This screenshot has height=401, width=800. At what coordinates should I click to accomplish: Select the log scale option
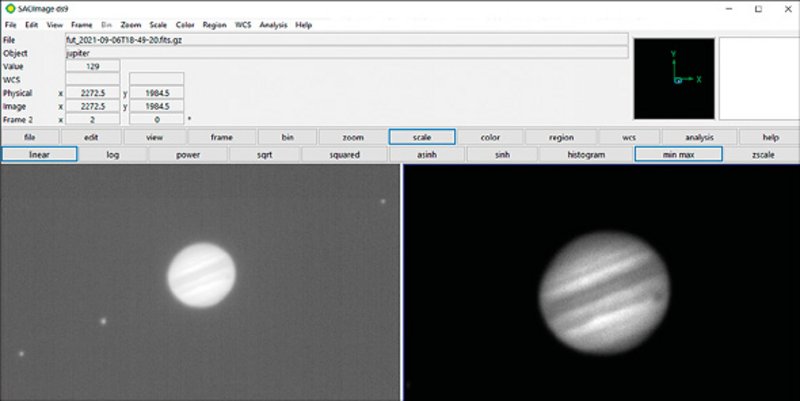pyautogui.click(x=113, y=155)
